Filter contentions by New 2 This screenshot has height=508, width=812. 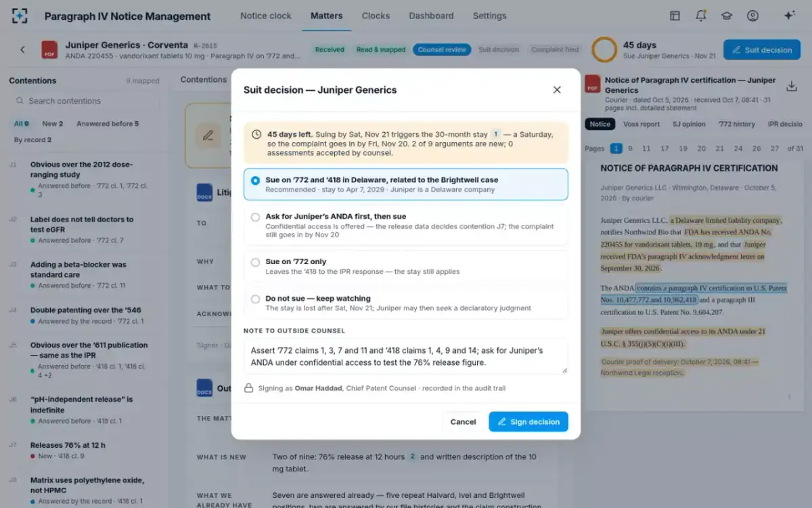tap(53, 124)
